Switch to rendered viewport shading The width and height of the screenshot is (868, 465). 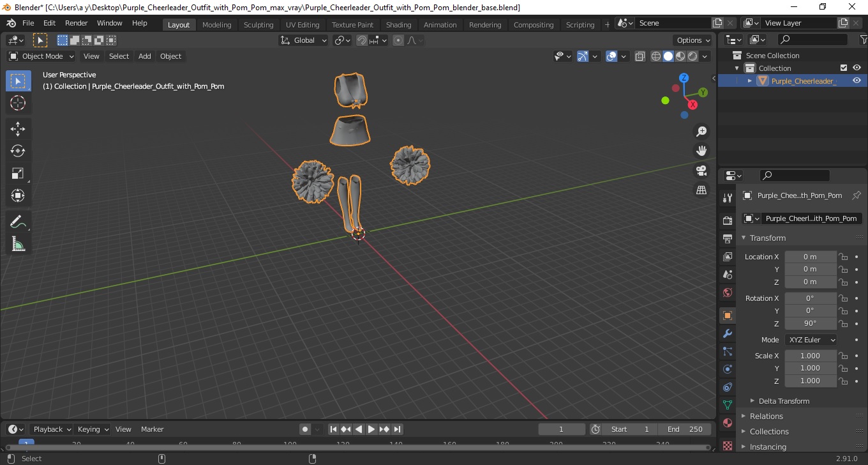[x=692, y=56]
